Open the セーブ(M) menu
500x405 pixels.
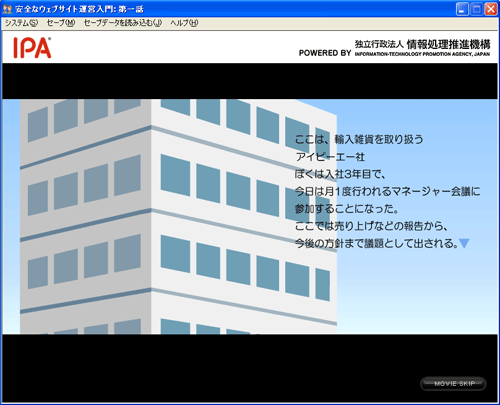click(61, 23)
